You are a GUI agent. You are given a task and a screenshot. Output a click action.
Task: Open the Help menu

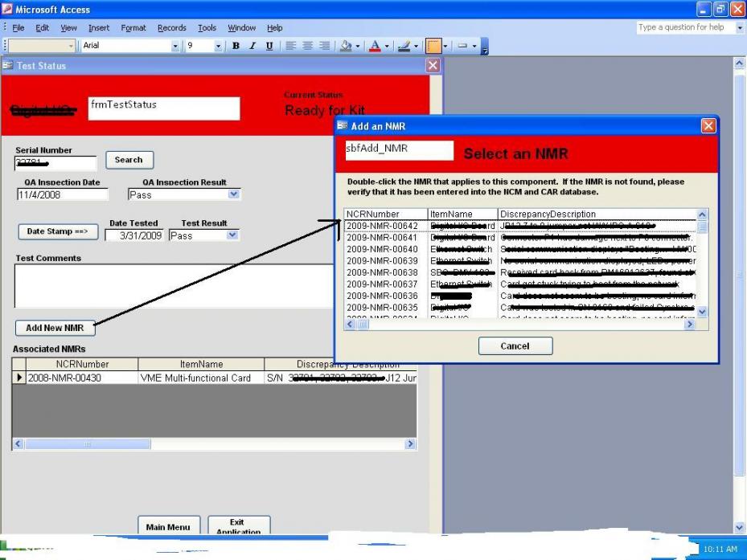(274, 27)
